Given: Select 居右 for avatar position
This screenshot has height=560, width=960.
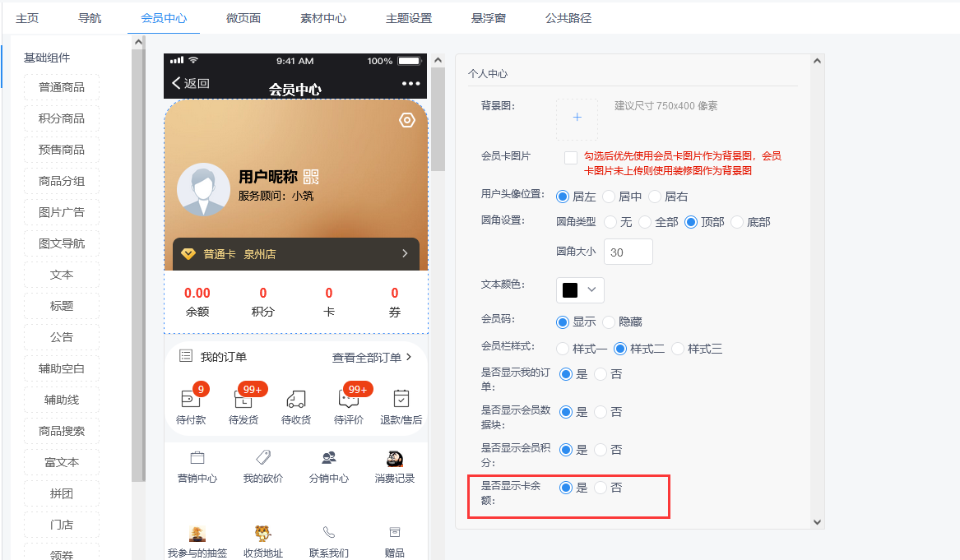Looking at the screenshot, I should pos(655,197).
